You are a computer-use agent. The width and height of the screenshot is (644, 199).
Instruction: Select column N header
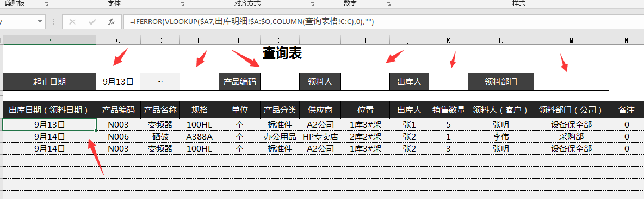pyautogui.click(x=627, y=40)
